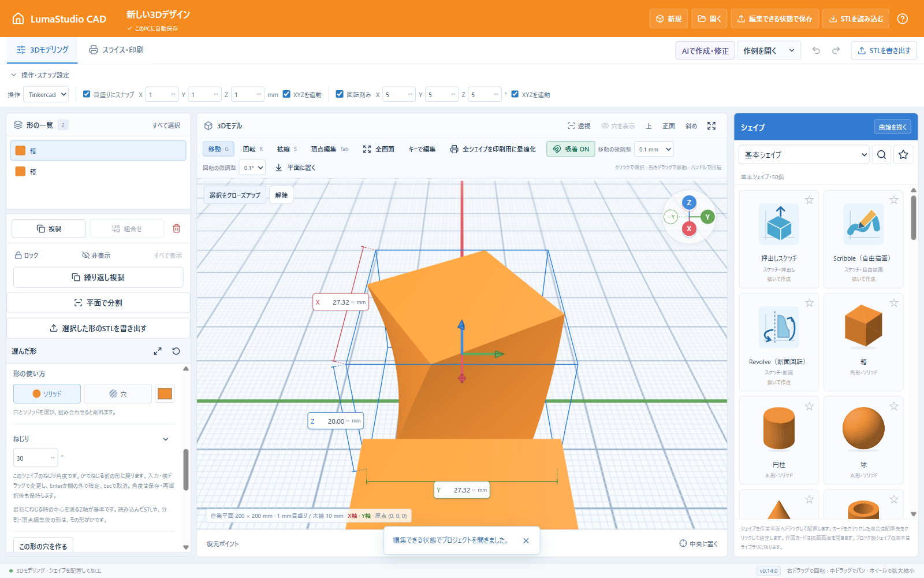Open the 基本シェイプ category dropdown
The image size is (924, 578).
pyautogui.click(x=804, y=154)
